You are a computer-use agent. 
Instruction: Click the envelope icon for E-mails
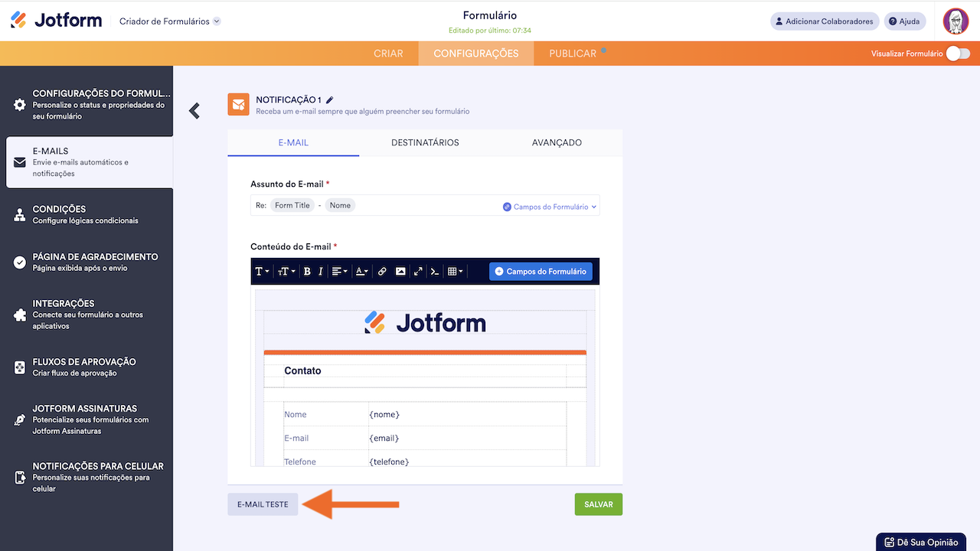20,162
